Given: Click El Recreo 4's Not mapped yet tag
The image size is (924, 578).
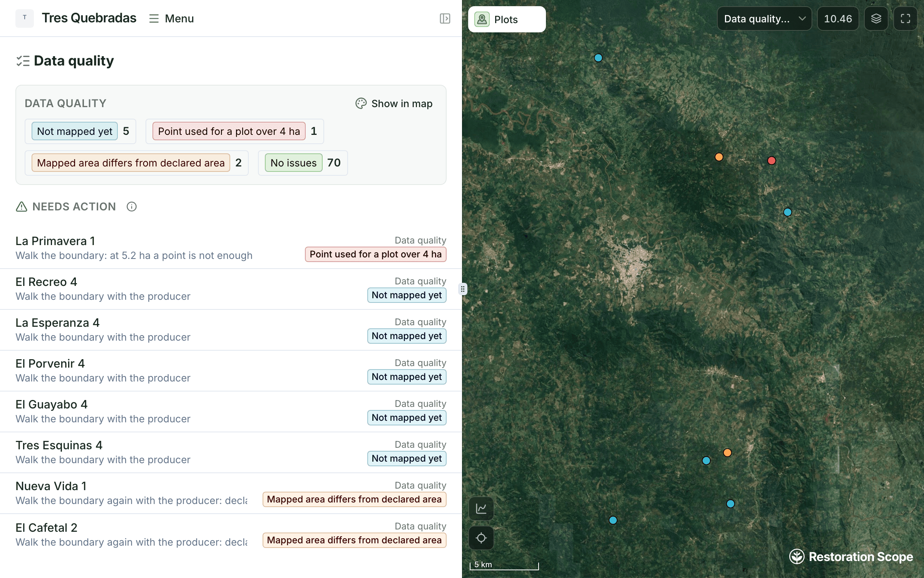Looking at the screenshot, I should (x=407, y=295).
